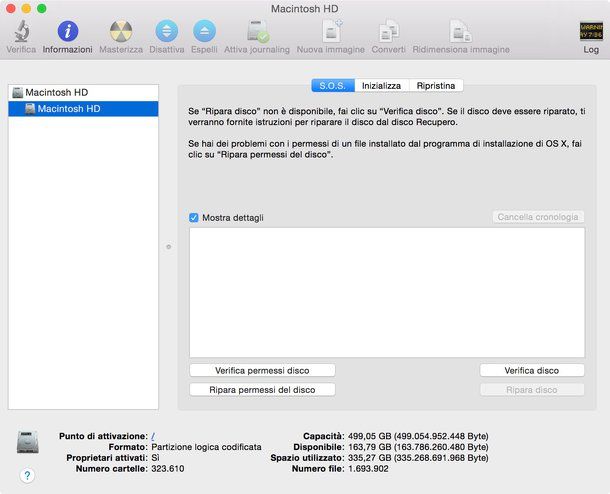610x494 pixels.
Task: Click the Disattiva unmount icon
Action: pos(167,31)
